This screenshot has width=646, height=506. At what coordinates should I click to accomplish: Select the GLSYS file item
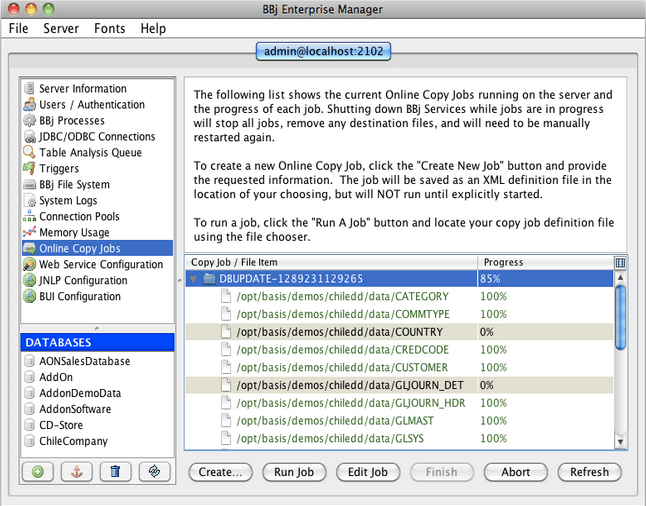pos(399,438)
